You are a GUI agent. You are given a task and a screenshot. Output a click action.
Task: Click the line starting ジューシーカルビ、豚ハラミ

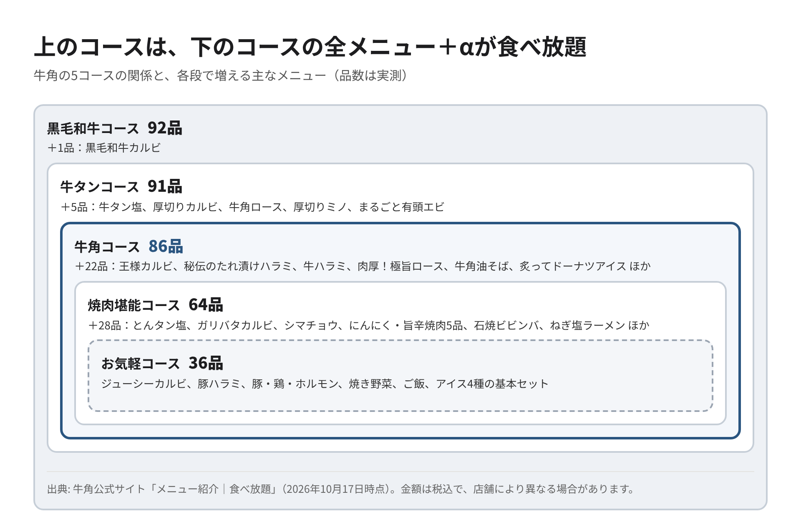coord(325,384)
